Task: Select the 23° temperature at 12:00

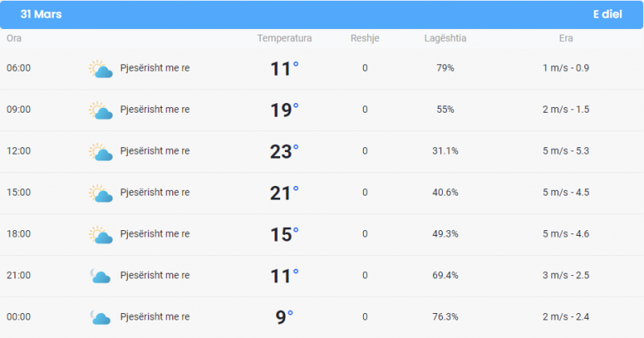Action: tap(284, 151)
